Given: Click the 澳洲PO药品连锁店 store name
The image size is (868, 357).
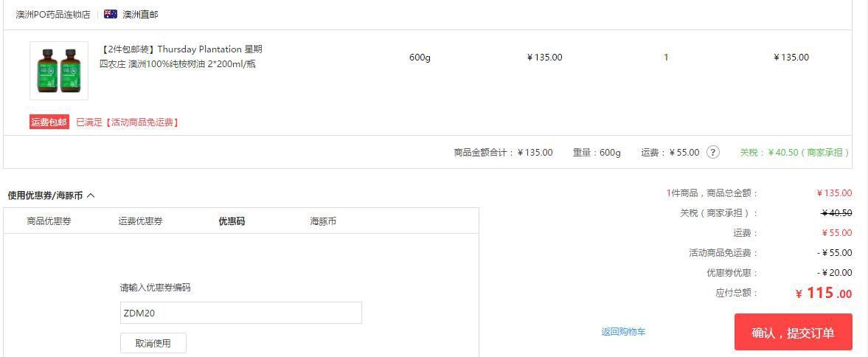Looking at the screenshot, I should coord(53,15).
